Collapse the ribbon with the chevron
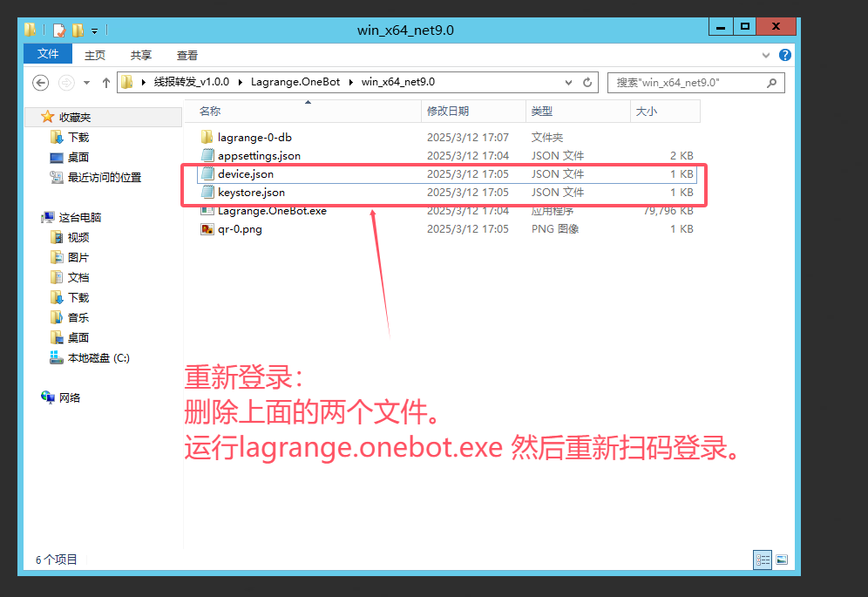This screenshot has width=868, height=597. (765, 53)
